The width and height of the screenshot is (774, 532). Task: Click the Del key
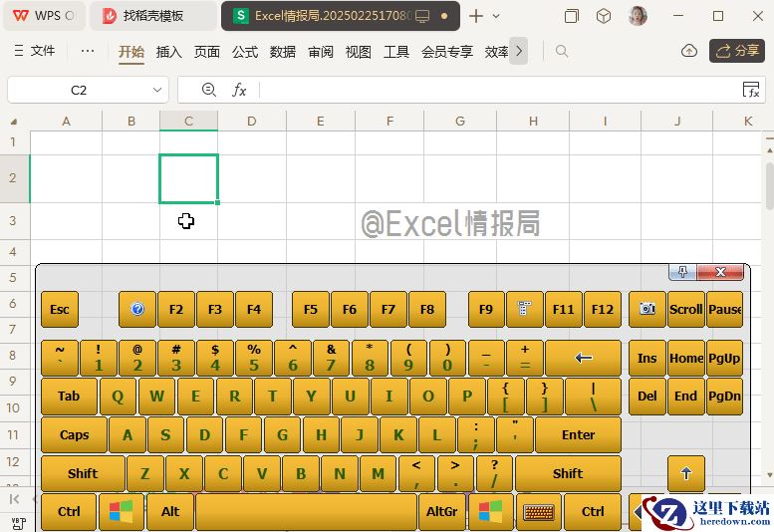pyautogui.click(x=647, y=397)
